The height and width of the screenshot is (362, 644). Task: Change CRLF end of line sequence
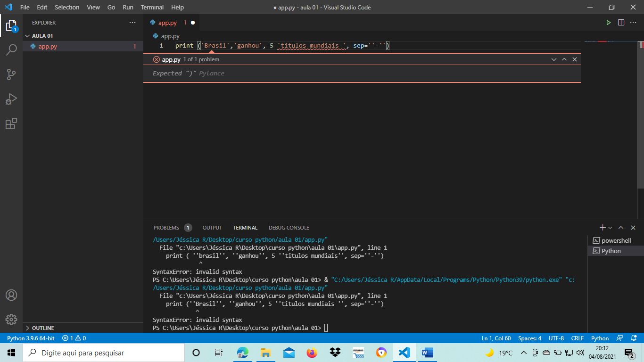pyautogui.click(x=578, y=338)
